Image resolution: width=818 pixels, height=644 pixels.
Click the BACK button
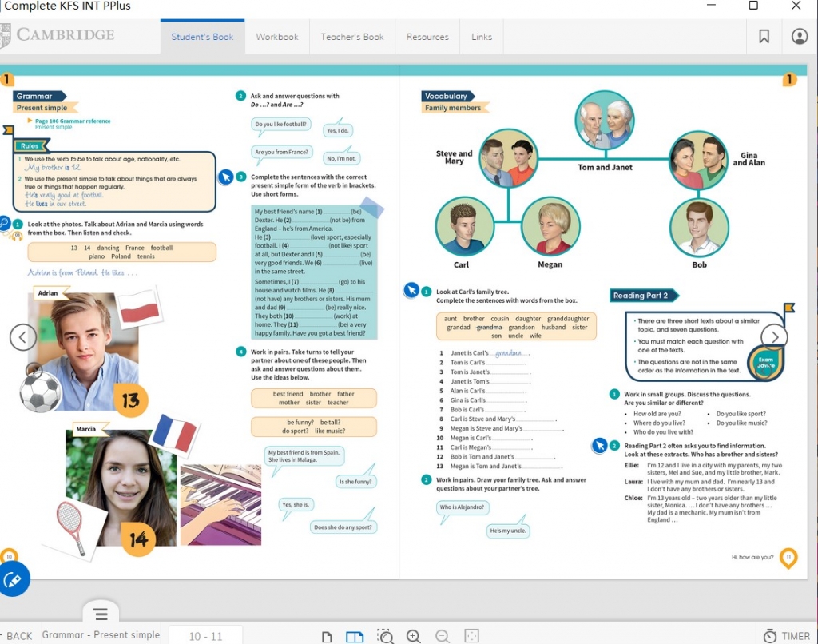click(18, 636)
